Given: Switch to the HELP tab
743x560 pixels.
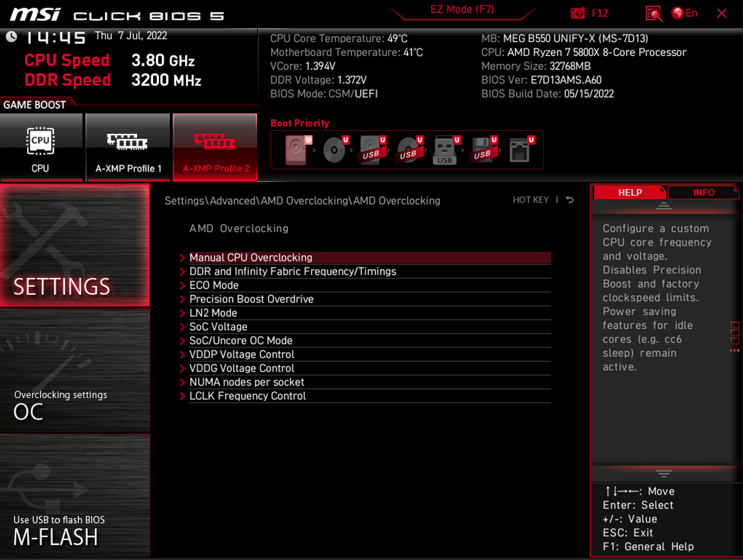Looking at the screenshot, I should click(630, 192).
